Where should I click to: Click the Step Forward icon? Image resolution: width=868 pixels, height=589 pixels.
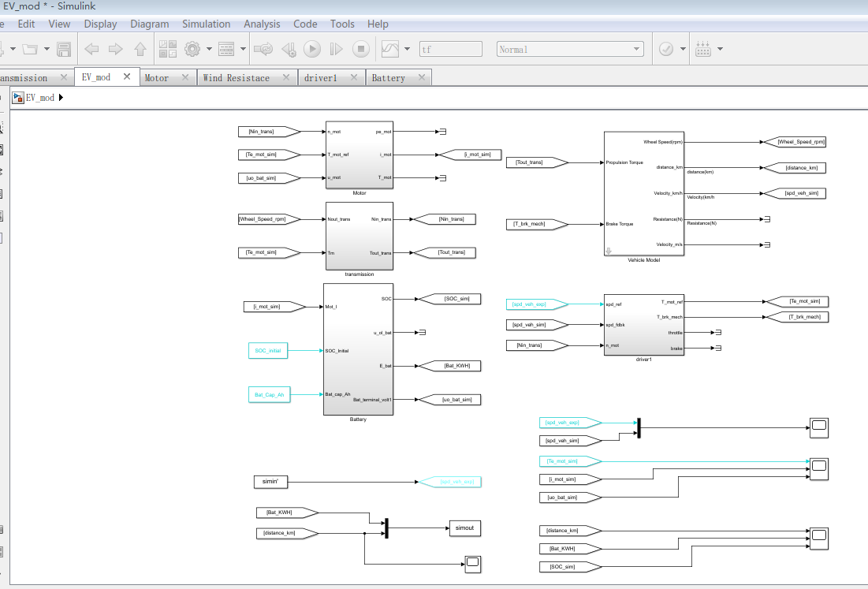[x=337, y=49]
